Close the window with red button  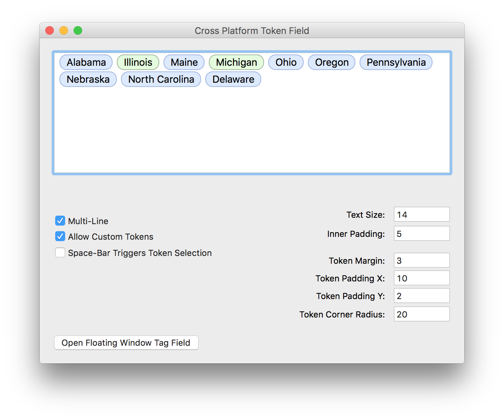click(50, 31)
